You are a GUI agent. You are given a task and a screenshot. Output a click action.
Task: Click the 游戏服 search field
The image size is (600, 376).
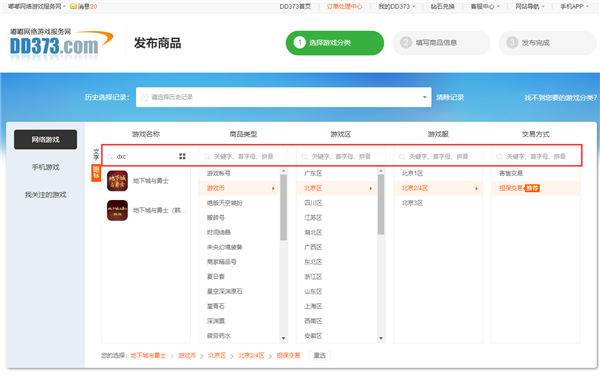tap(438, 156)
